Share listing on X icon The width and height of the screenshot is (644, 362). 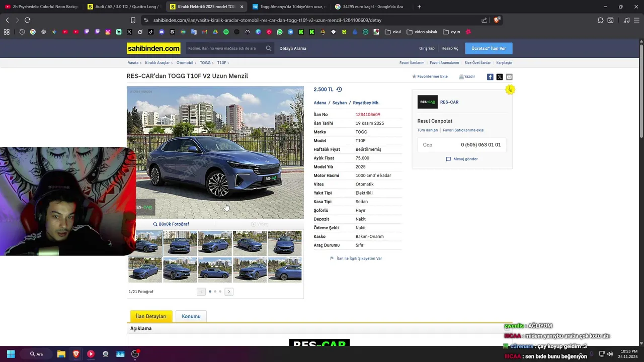tap(500, 77)
